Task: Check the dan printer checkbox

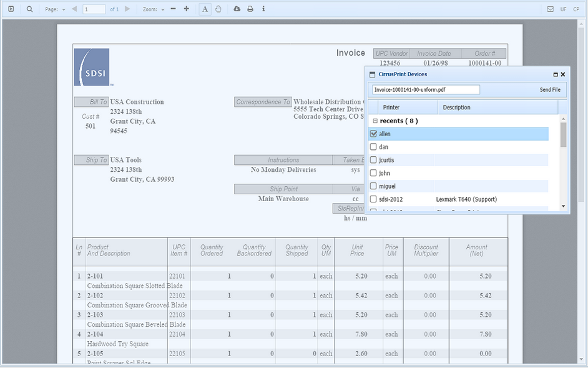Action: [373, 147]
